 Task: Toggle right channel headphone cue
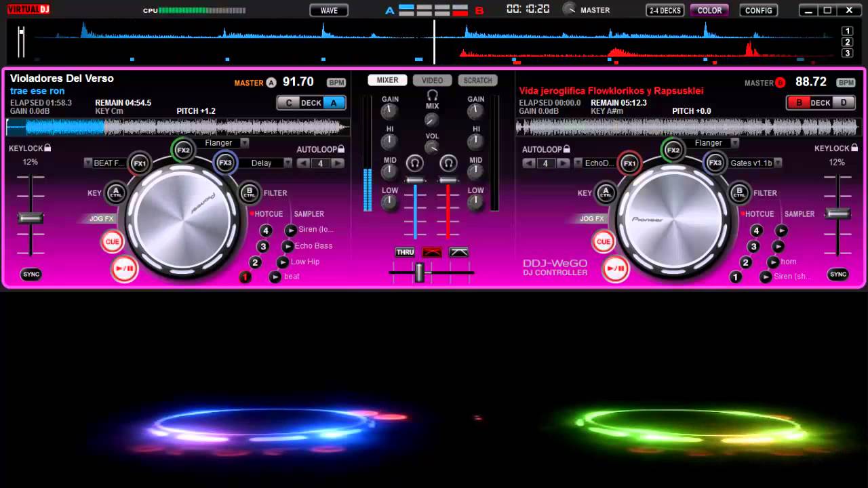coord(448,163)
